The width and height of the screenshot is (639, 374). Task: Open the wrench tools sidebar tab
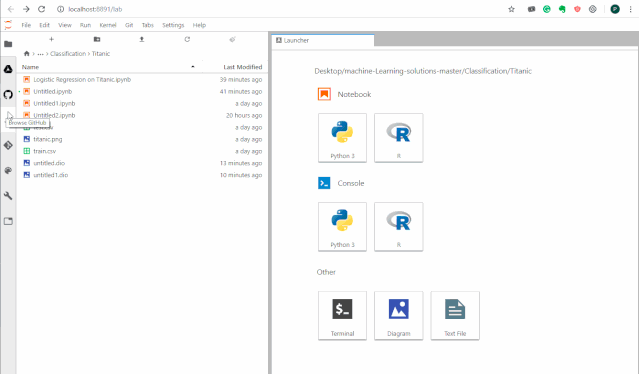click(8, 196)
